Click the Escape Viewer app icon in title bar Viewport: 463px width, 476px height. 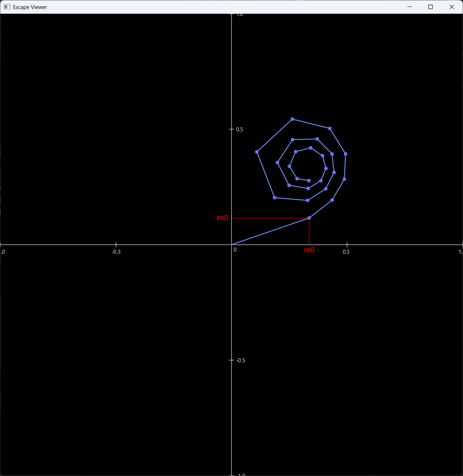coord(7,7)
